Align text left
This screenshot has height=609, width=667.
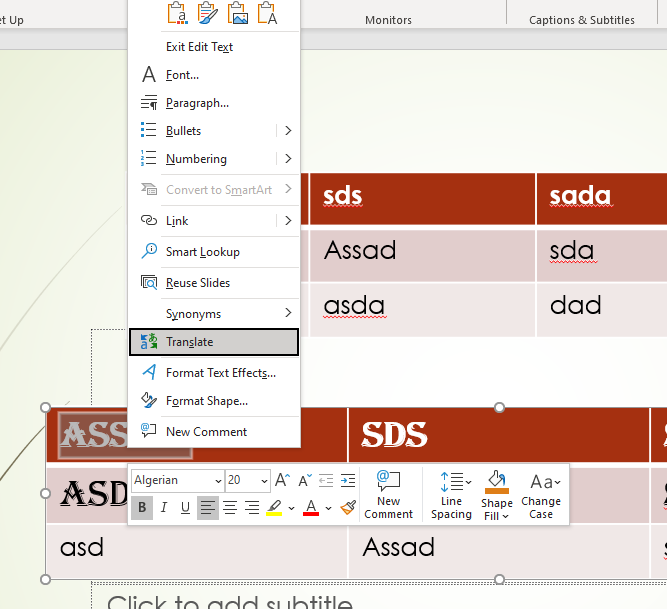click(208, 507)
